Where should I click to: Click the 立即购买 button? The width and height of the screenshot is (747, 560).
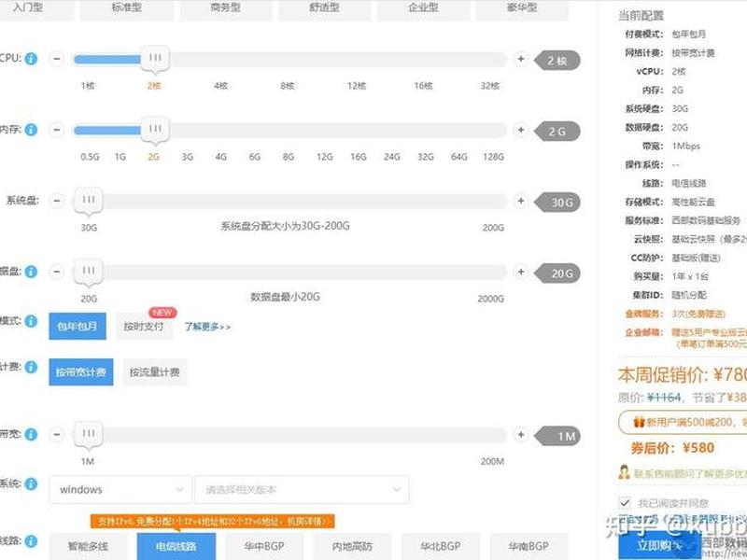click(660, 546)
